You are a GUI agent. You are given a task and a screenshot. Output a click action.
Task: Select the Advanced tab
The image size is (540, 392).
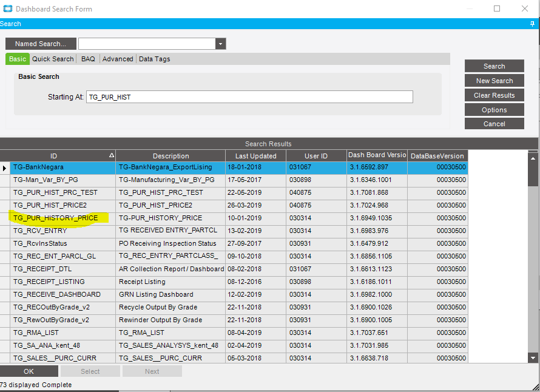(x=118, y=59)
